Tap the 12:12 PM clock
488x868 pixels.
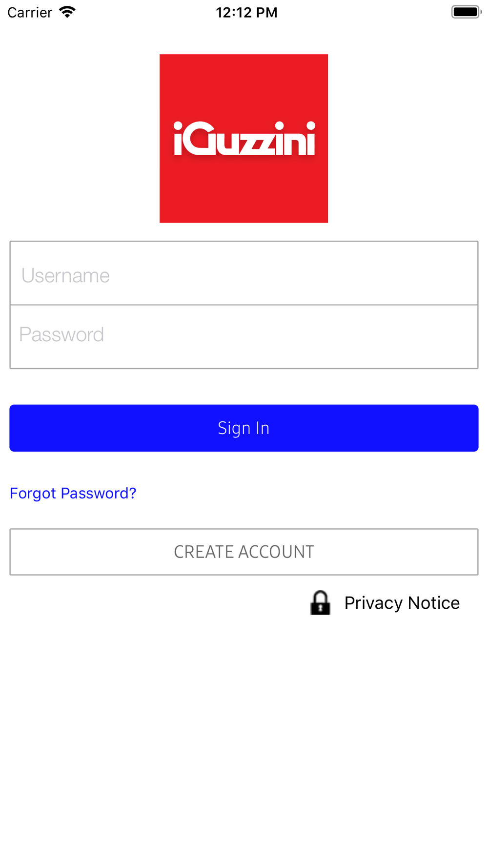[246, 12]
